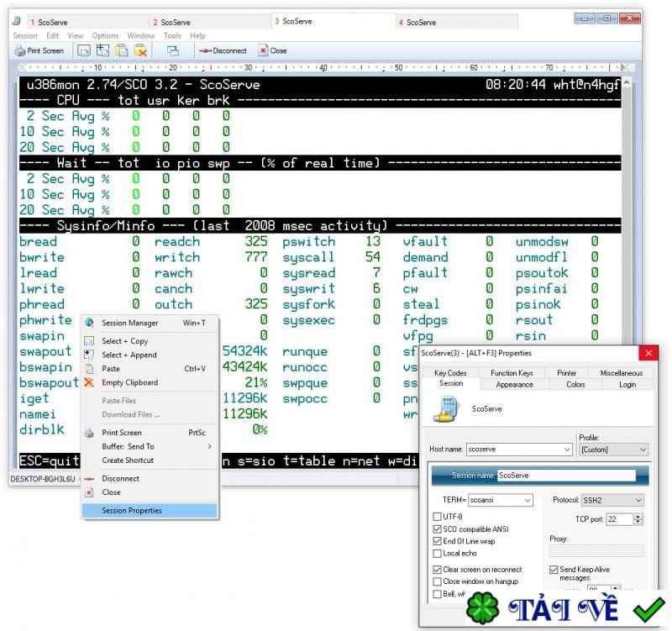Switch to the Appearance tab
This screenshot has width=672, height=631.
click(514, 384)
